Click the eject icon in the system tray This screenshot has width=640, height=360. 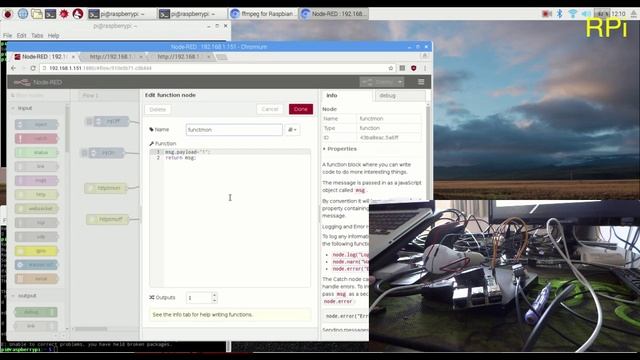tap(633, 14)
